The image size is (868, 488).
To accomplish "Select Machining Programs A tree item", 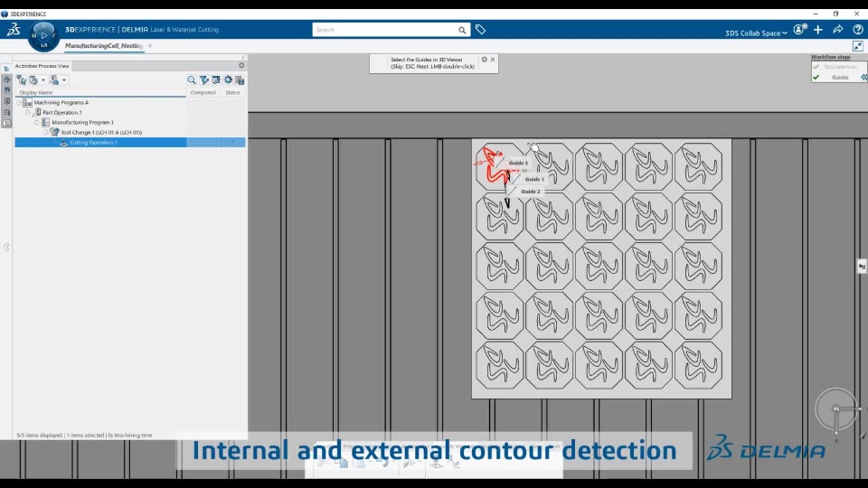I will click(x=61, y=102).
